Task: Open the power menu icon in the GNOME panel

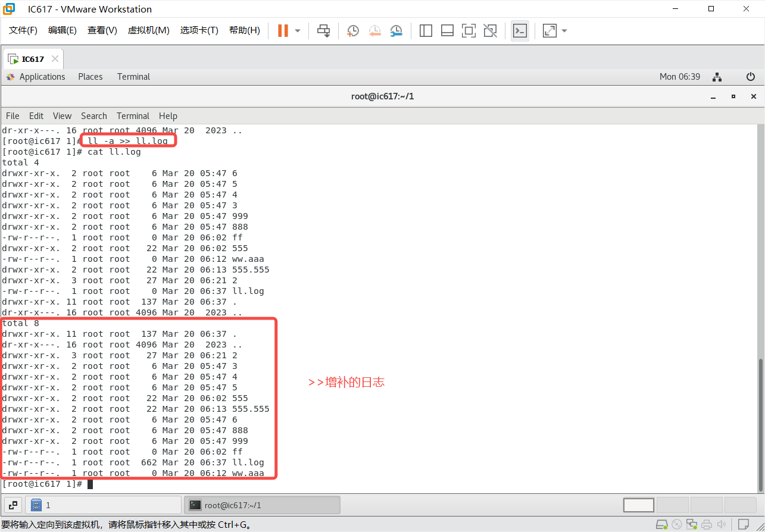Action: tap(751, 77)
